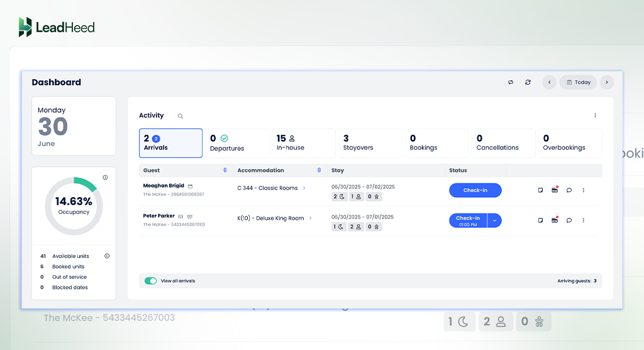Viewport: 644px width, 350px height.
Task: Expand the C 344 - Classic Rooms chevron
Action: point(304,188)
